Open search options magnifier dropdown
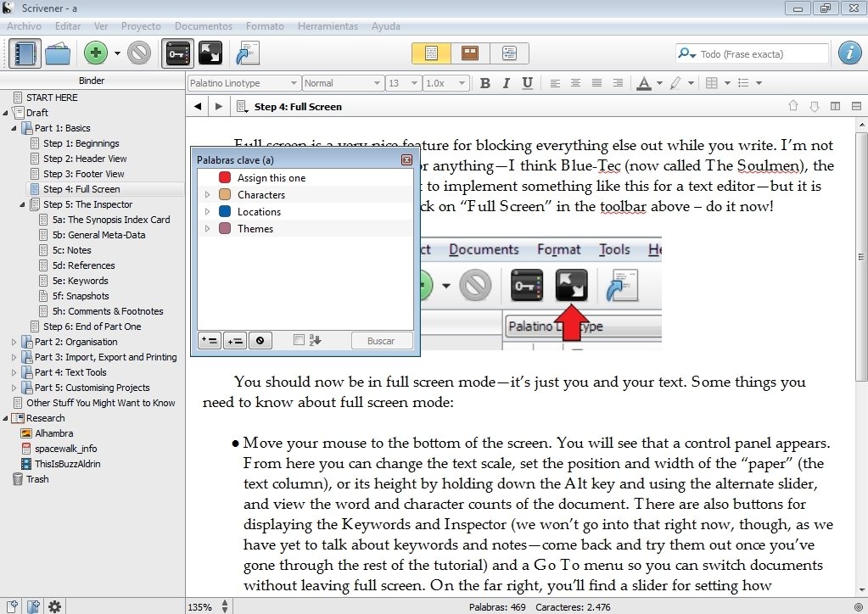 click(687, 53)
